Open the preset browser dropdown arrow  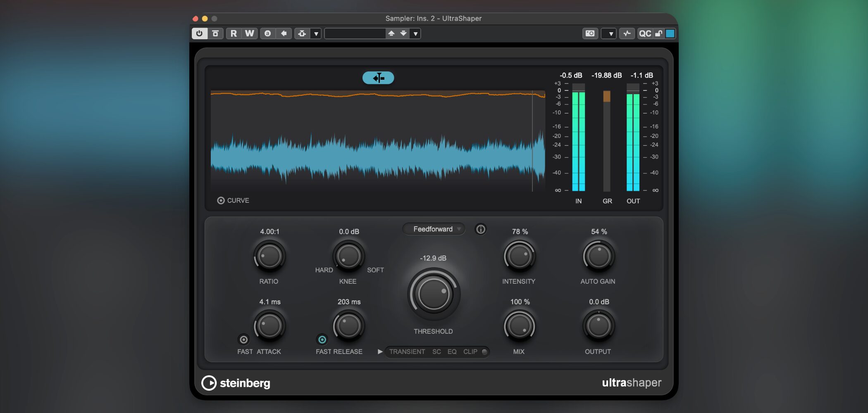pyautogui.click(x=415, y=33)
